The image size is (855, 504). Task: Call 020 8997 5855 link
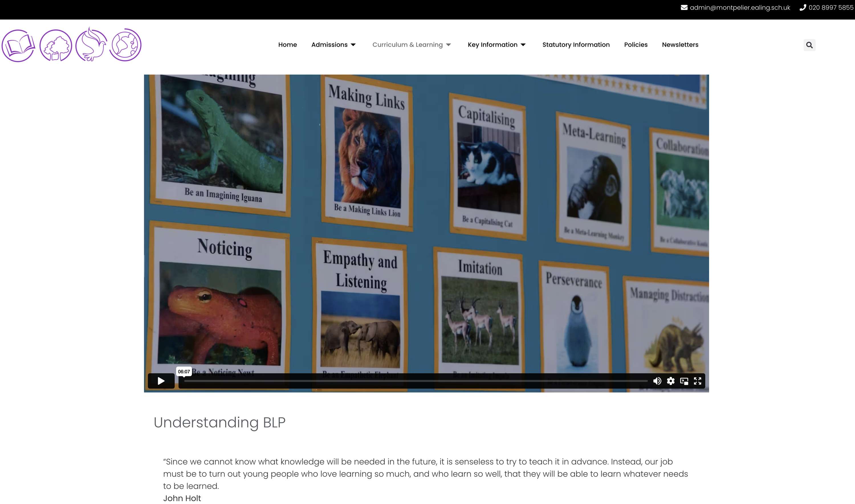[x=830, y=7]
